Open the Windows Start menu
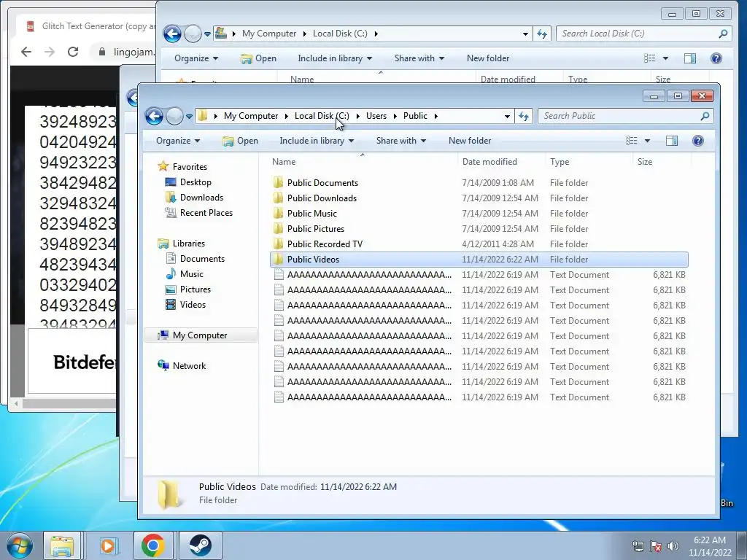The height and width of the screenshot is (560, 747). [19, 545]
